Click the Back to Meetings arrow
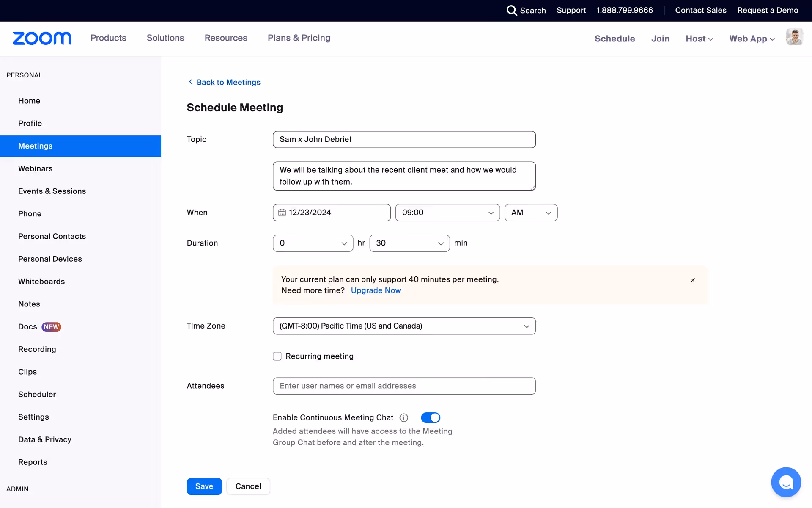The width and height of the screenshot is (812, 508). [x=191, y=82]
